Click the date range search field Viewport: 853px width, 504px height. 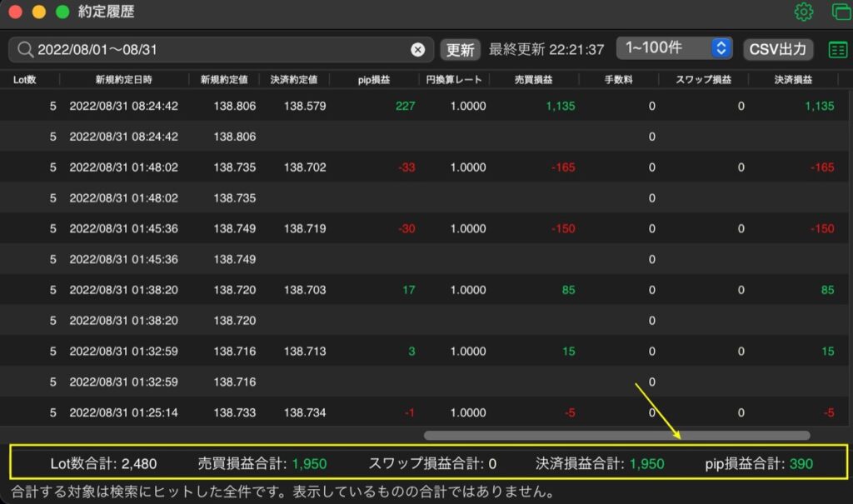tap(221, 49)
